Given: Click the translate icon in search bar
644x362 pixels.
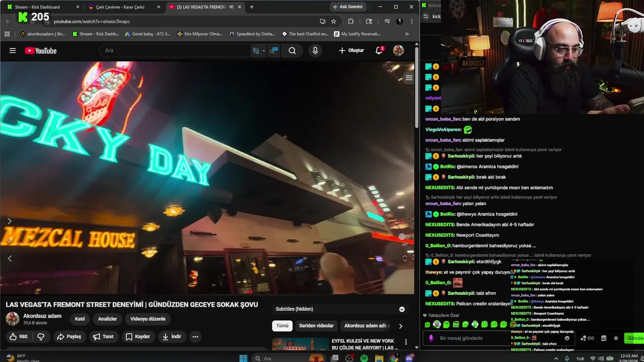Looking at the screenshot, I should 256,51.
